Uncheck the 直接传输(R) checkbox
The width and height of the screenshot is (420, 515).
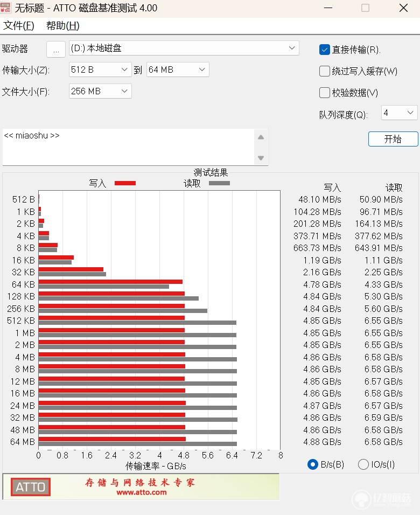325,50
